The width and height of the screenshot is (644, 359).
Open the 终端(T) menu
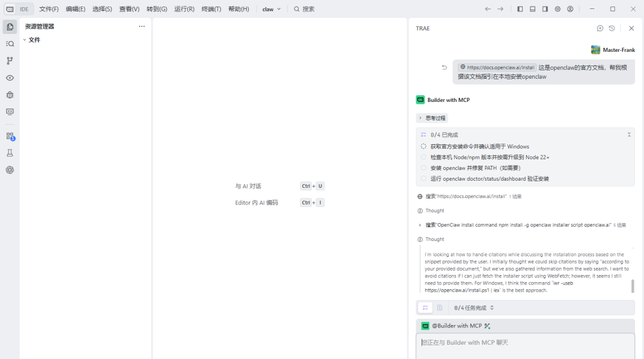pos(212,9)
